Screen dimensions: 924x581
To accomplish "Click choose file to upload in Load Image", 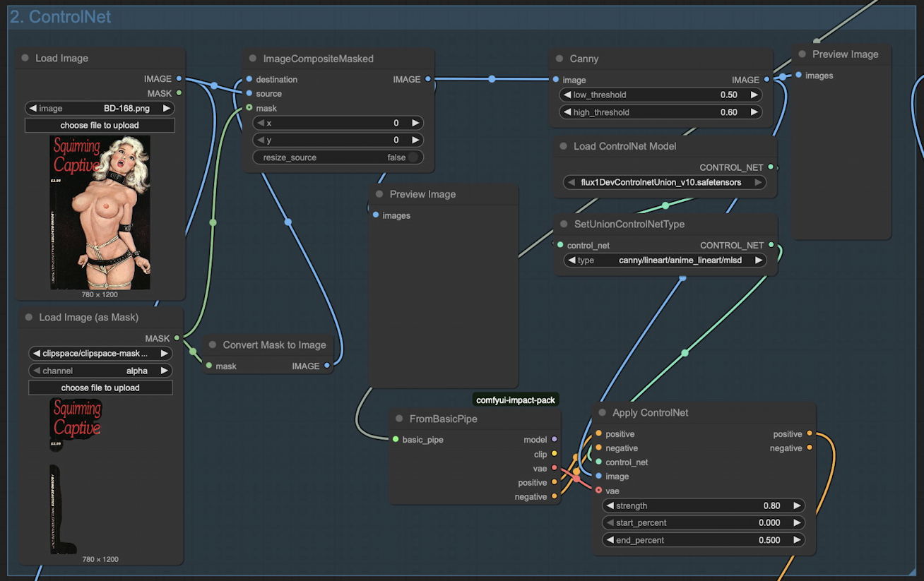I will (x=100, y=126).
